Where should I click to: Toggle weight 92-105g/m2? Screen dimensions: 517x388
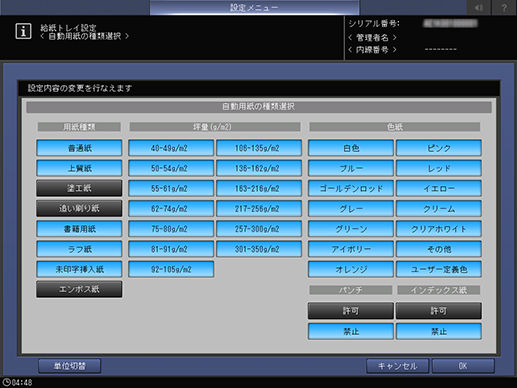click(171, 269)
